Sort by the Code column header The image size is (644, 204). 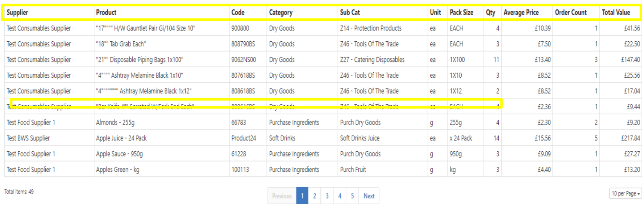tap(238, 12)
